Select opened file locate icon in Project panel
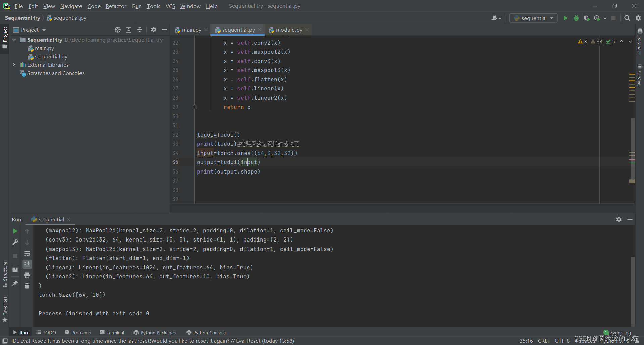The height and width of the screenshot is (345, 644). tap(118, 30)
